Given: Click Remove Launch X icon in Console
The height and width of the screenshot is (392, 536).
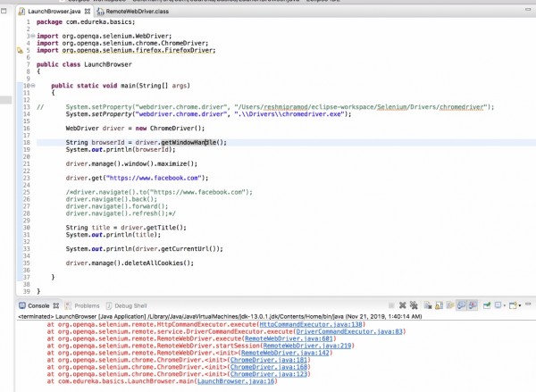Looking at the screenshot, I should point(402,305).
